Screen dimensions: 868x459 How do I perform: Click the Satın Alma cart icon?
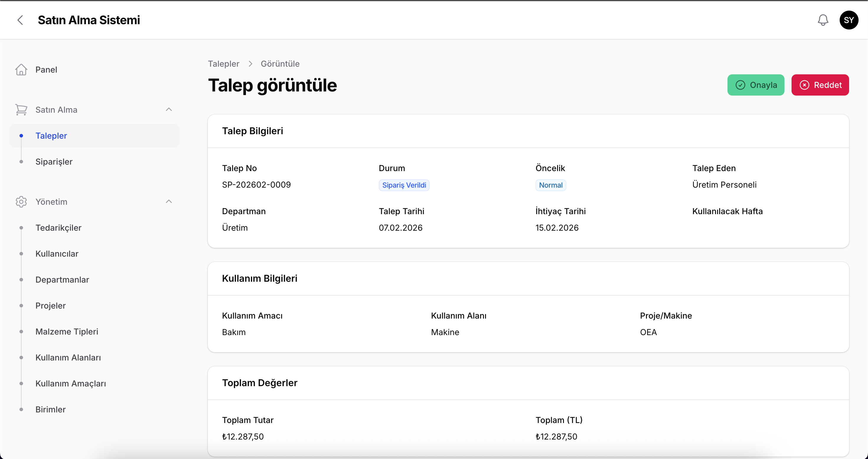pyautogui.click(x=21, y=110)
